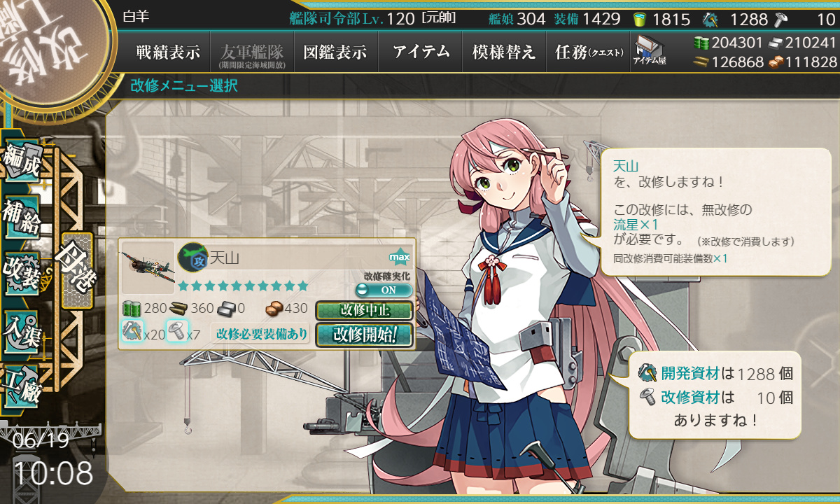Open the アイテム屋 shop icon
The image size is (840, 504).
coord(650,51)
